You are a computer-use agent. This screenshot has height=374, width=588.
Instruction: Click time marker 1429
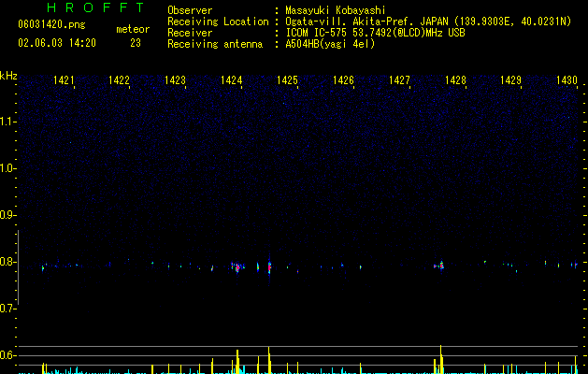pos(510,80)
